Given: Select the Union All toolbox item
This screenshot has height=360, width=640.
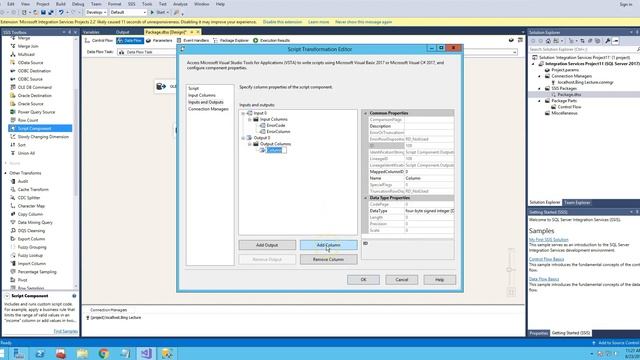Looking at the screenshot, I should click(26, 153).
